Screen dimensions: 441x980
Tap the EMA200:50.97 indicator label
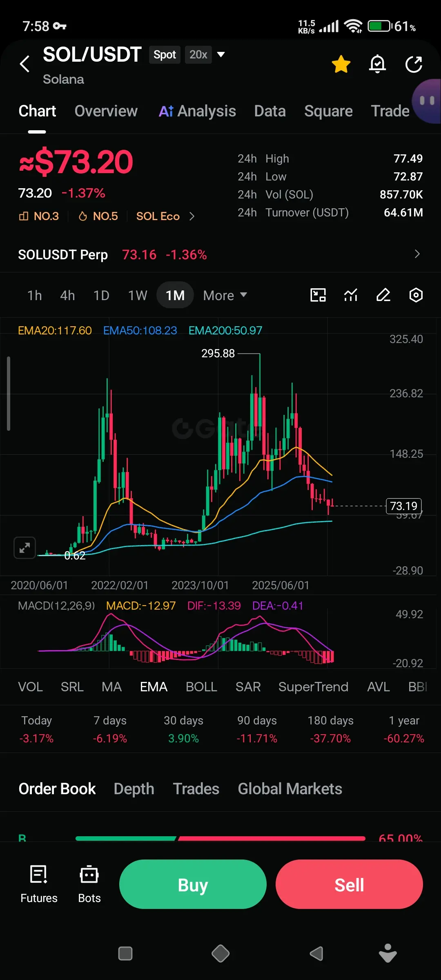click(x=225, y=330)
